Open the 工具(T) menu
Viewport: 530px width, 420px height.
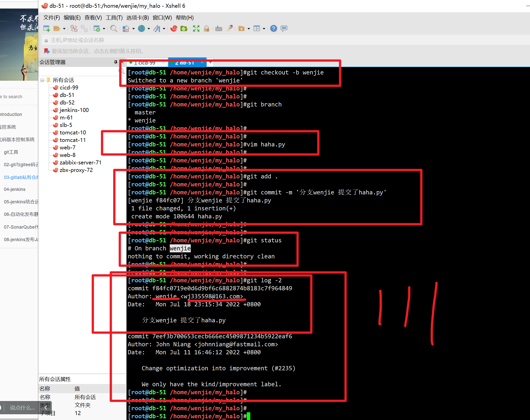[x=114, y=17]
